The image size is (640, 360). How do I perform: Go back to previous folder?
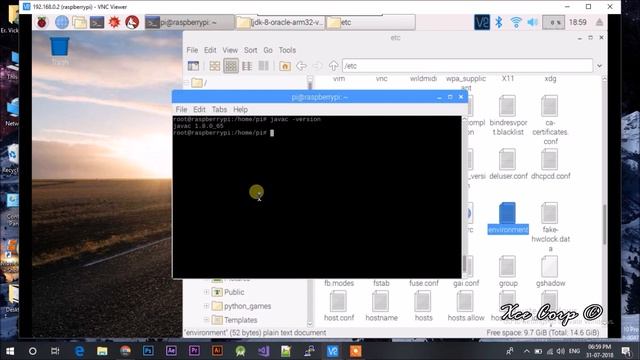[x=301, y=66]
